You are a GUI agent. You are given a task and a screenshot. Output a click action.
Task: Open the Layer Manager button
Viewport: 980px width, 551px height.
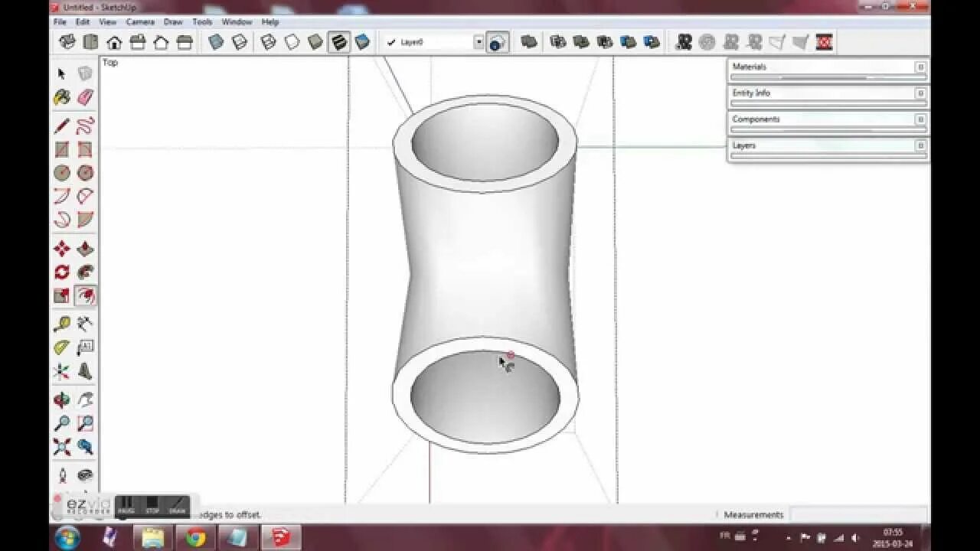pyautogui.click(x=498, y=42)
